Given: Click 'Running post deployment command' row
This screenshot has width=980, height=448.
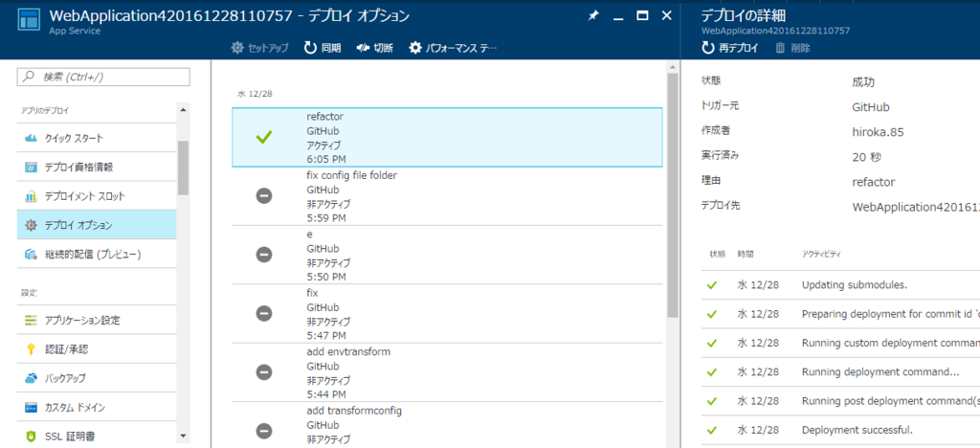Looking at the screenshot, I should click(840, 401).
